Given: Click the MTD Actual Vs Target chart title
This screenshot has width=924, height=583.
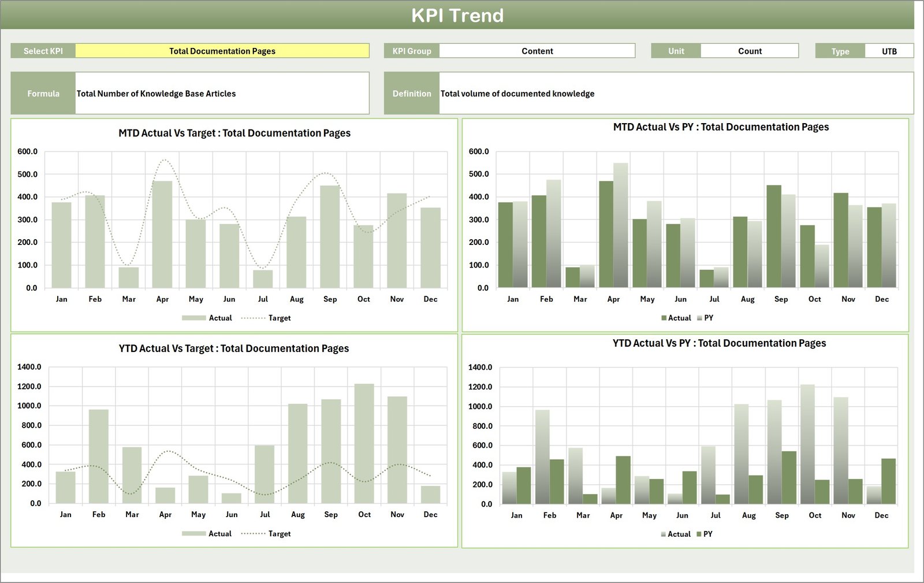Looking at the screenshot, I should [x=233, y=132].
